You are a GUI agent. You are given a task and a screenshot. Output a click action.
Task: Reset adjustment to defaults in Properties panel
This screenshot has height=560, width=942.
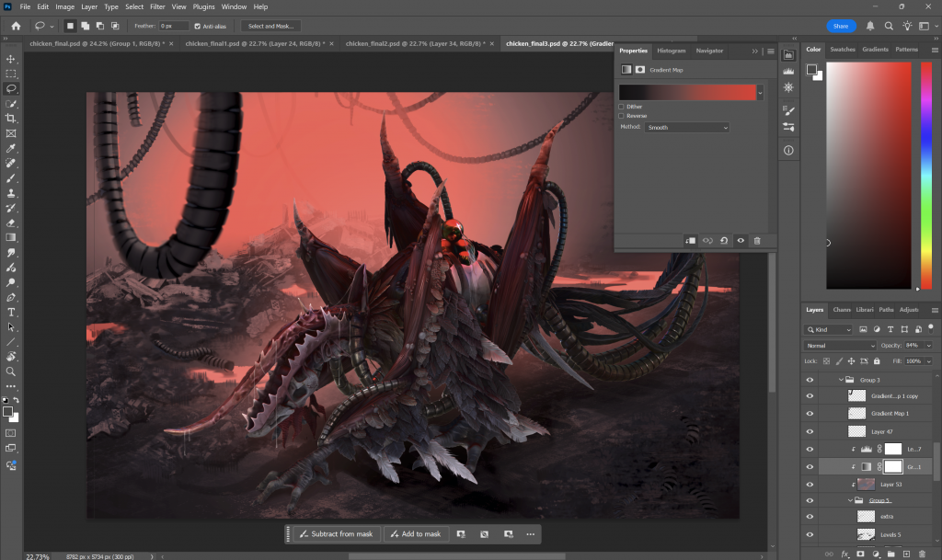tap(724, 241)
